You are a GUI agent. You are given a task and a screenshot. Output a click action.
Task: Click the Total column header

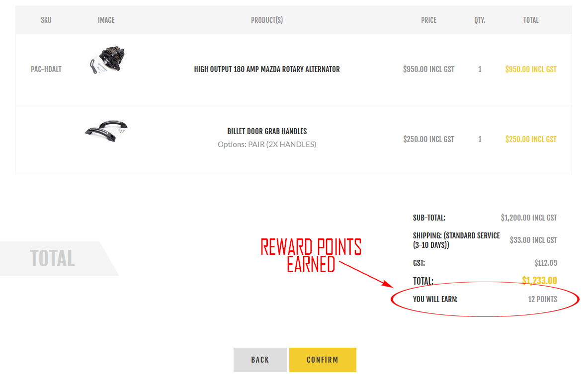tap(531, 20)
